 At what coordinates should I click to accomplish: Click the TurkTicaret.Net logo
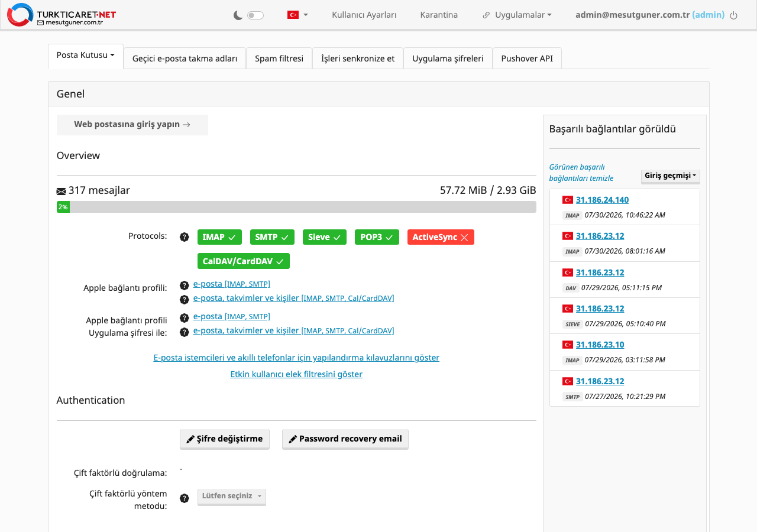(62, 15)
